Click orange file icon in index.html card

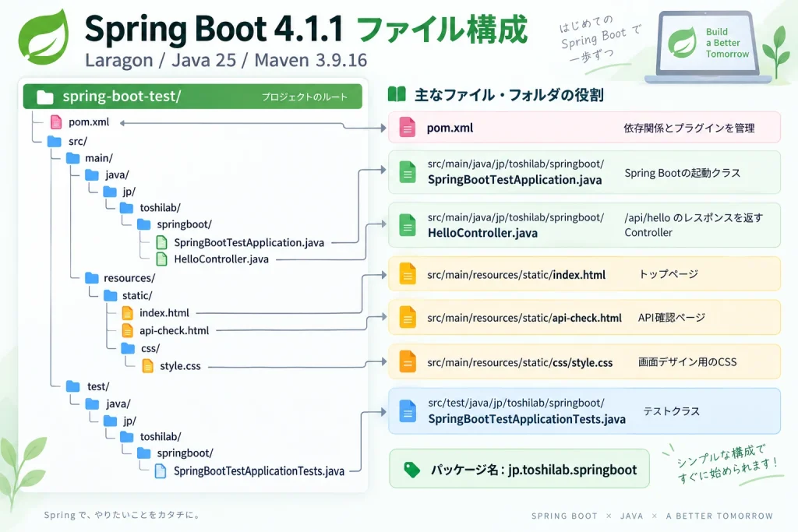(x=407, y=273)
